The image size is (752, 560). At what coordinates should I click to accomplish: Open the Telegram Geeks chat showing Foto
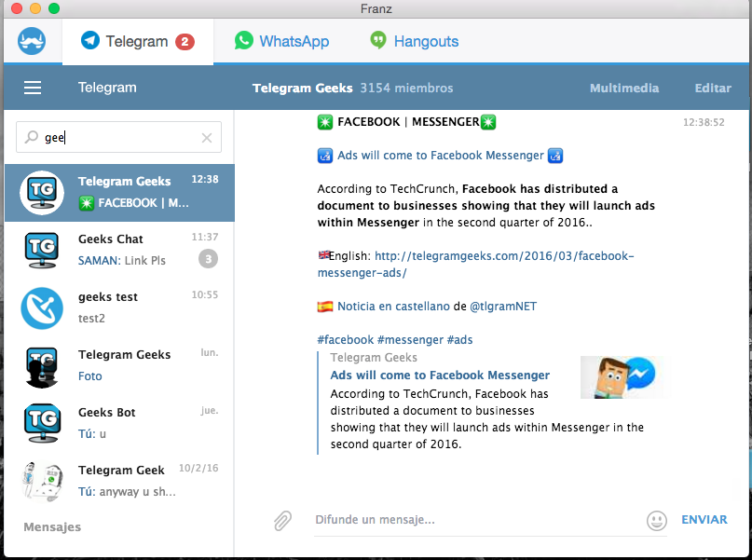point(119,366)
